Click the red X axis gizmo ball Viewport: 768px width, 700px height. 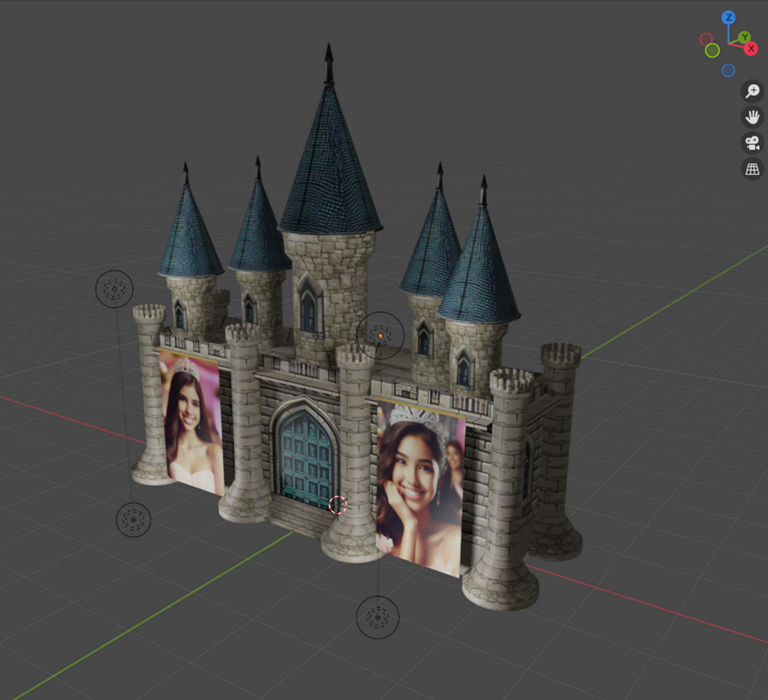click(x=751, y=49)
